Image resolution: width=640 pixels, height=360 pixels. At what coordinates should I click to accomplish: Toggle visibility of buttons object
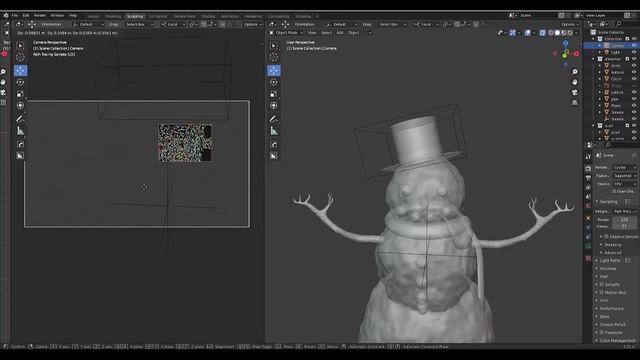[634, 72]
